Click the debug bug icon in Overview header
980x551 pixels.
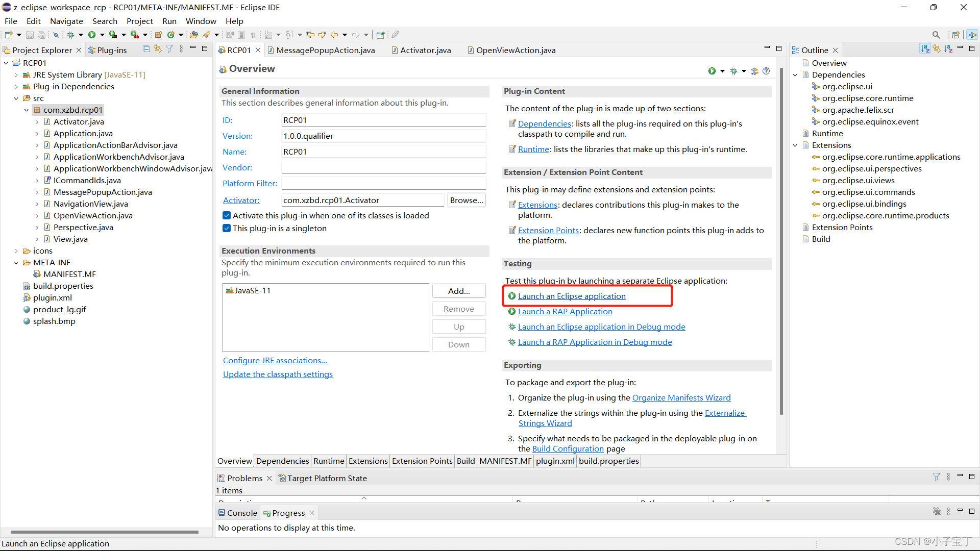click(733, 71)
